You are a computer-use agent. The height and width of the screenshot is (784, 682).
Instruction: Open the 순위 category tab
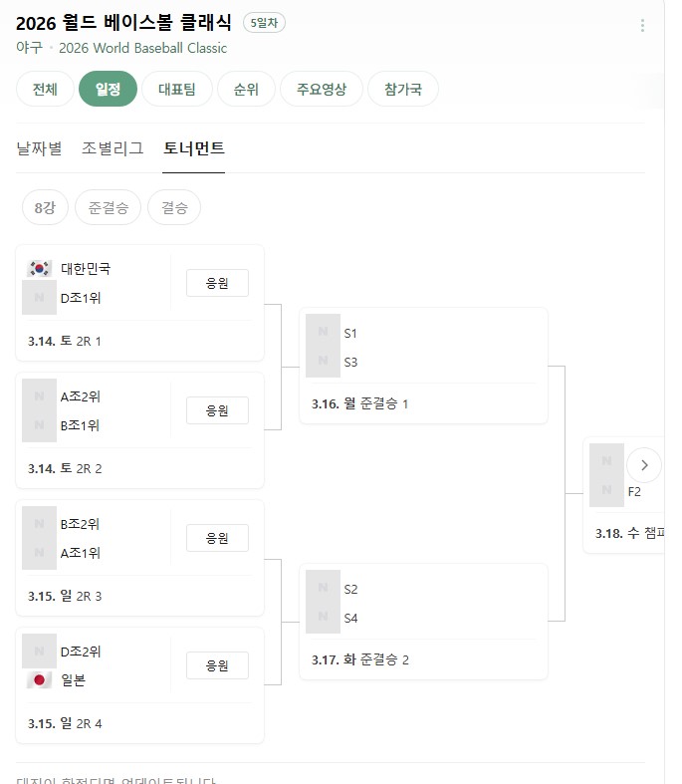tap(246, 89)
